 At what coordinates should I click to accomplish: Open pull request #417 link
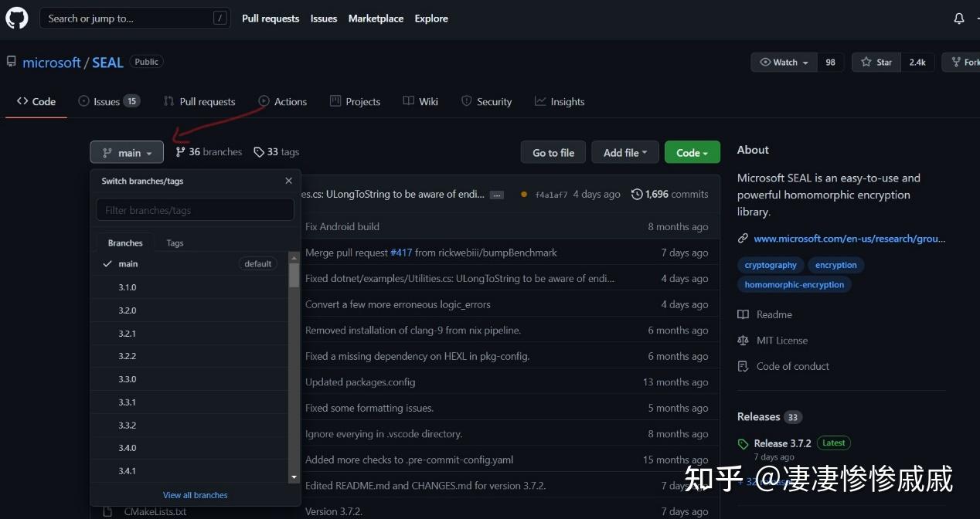[x=401, y=252]
